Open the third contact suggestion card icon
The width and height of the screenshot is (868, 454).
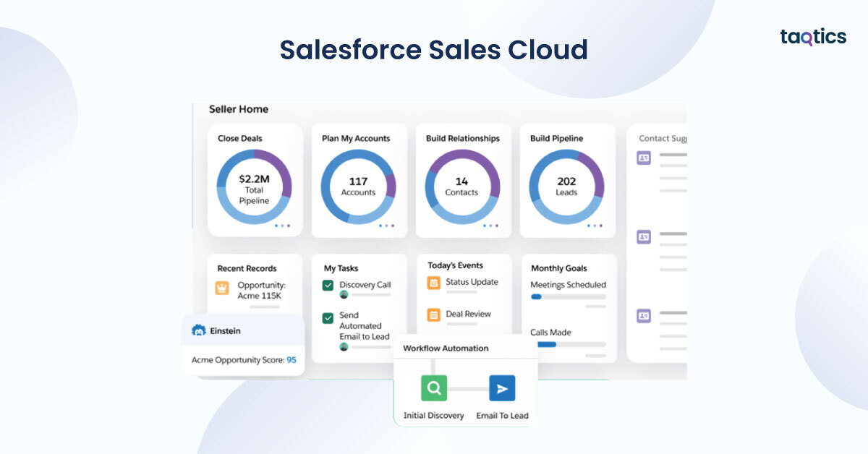tap(643, 316)
